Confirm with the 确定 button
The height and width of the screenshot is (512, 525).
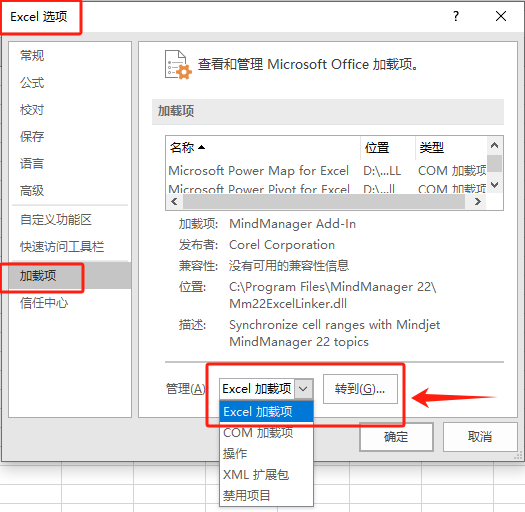coord(396,437)
